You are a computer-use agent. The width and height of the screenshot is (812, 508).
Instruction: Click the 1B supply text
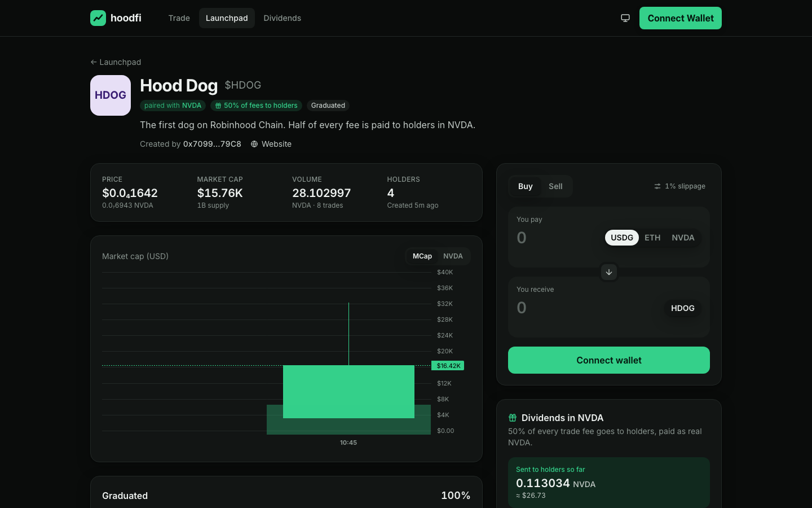pos(213,205)
